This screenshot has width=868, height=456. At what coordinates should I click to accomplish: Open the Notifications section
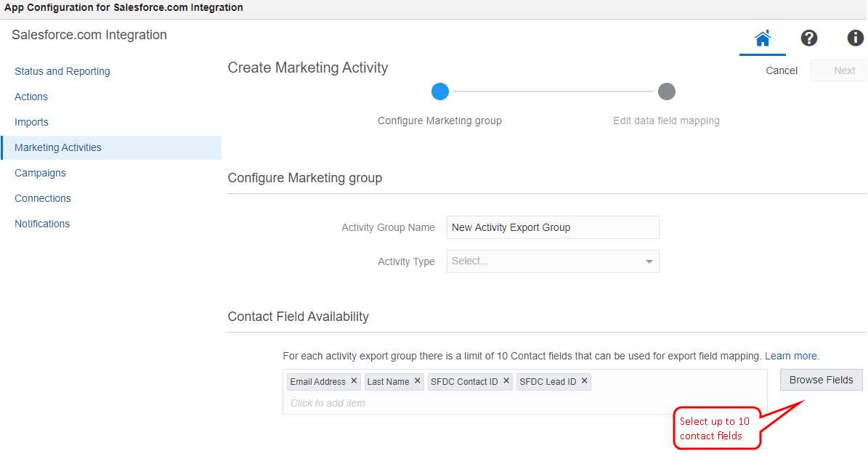click(42, 224)
